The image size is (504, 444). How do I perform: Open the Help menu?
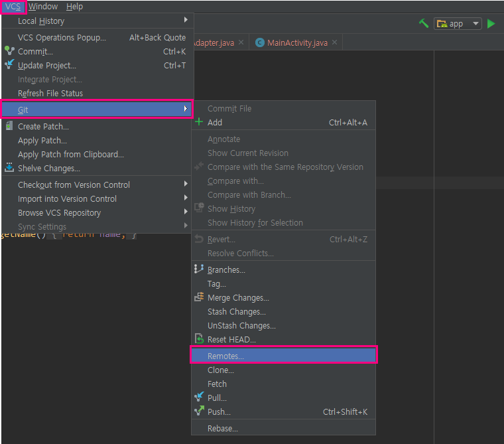(x=74, y=7)
